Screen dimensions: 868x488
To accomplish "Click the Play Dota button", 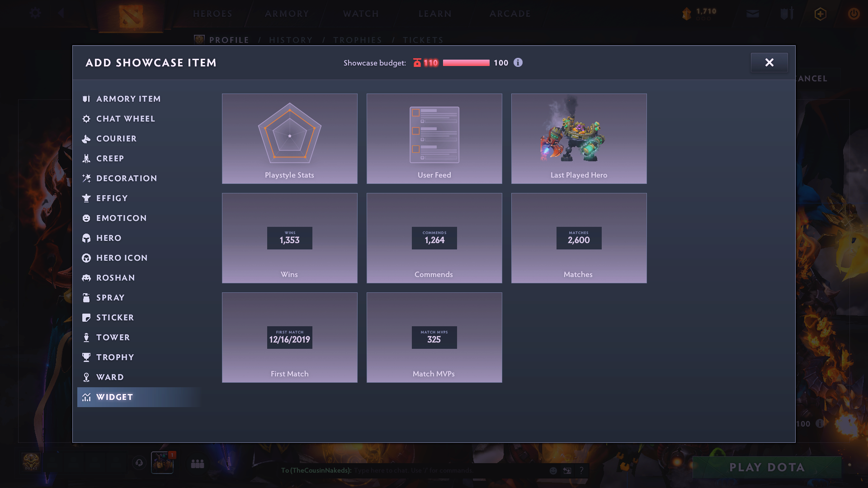I will click(x=766, y=467).
